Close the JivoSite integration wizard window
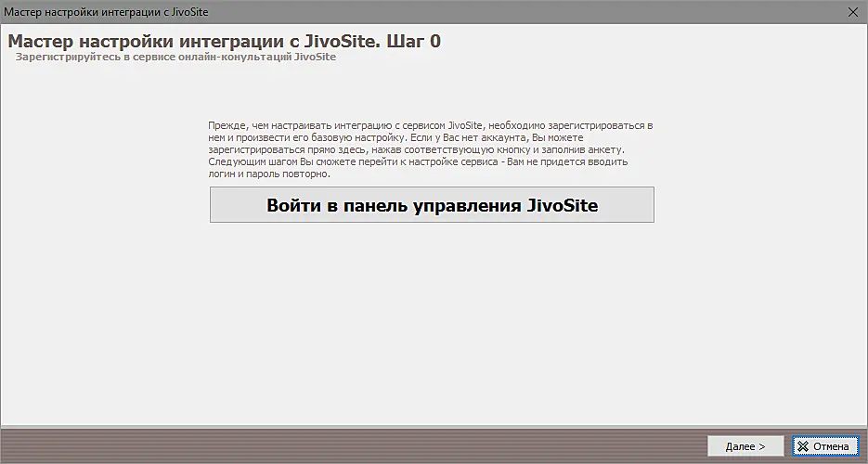This screenshot has height=464, width=868. [x=853, y=12]
